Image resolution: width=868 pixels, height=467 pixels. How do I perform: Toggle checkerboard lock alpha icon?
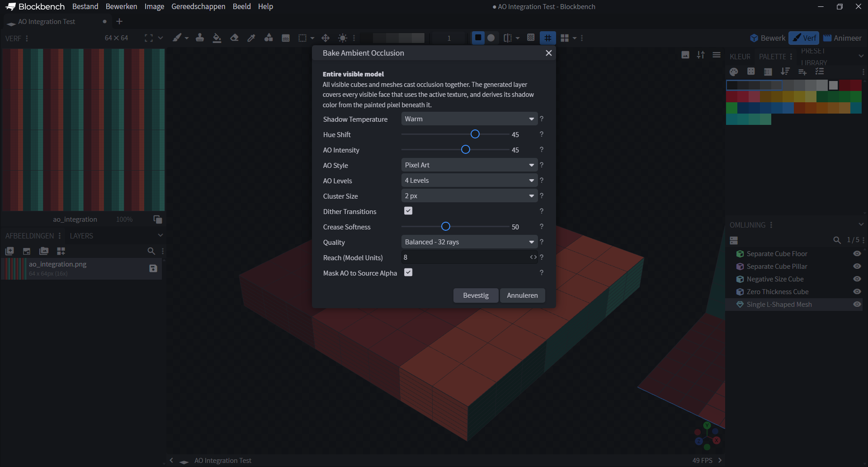(x=531, y=38)
